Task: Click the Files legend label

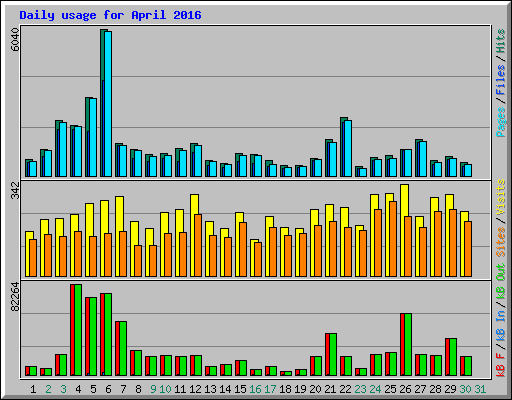Action: point(500,79)
